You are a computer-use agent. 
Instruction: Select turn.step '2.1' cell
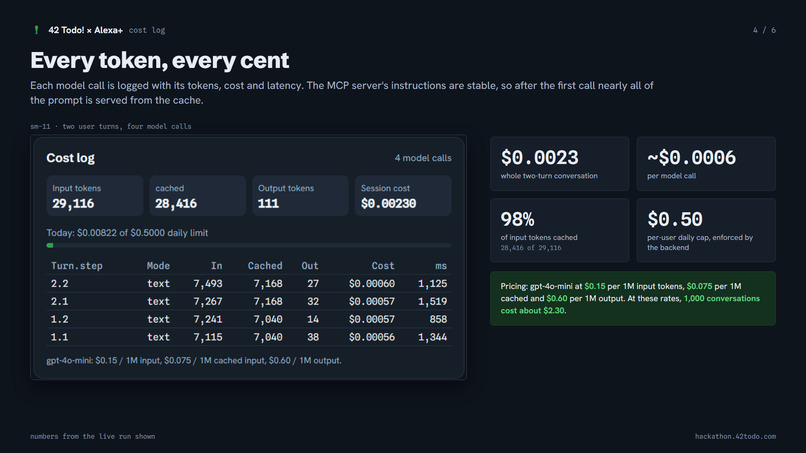pos(60,301)
